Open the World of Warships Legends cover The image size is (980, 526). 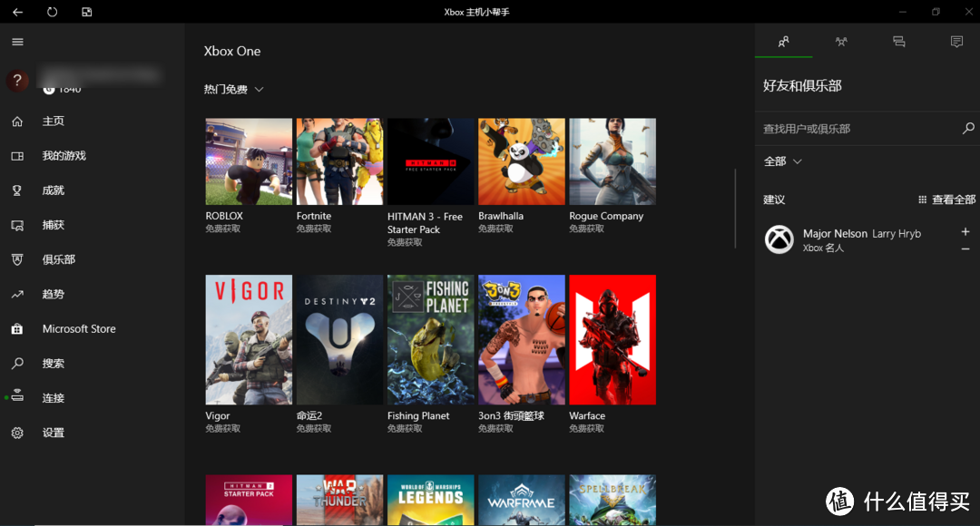click(x=431, y=500)
